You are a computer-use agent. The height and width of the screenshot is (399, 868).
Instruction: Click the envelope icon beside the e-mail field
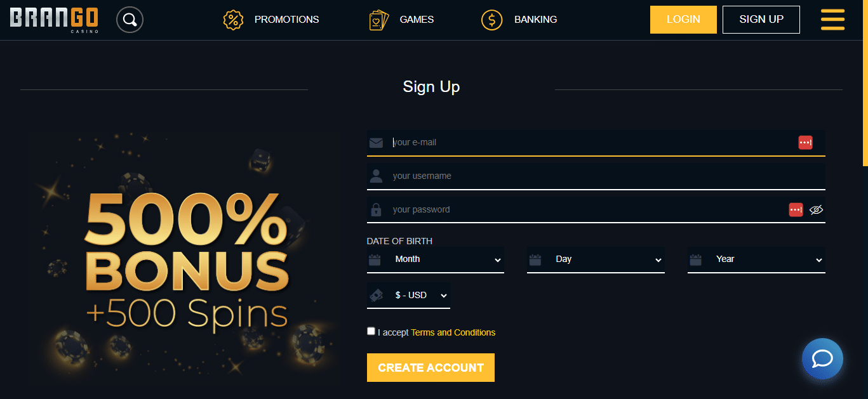tap(376, 142)
